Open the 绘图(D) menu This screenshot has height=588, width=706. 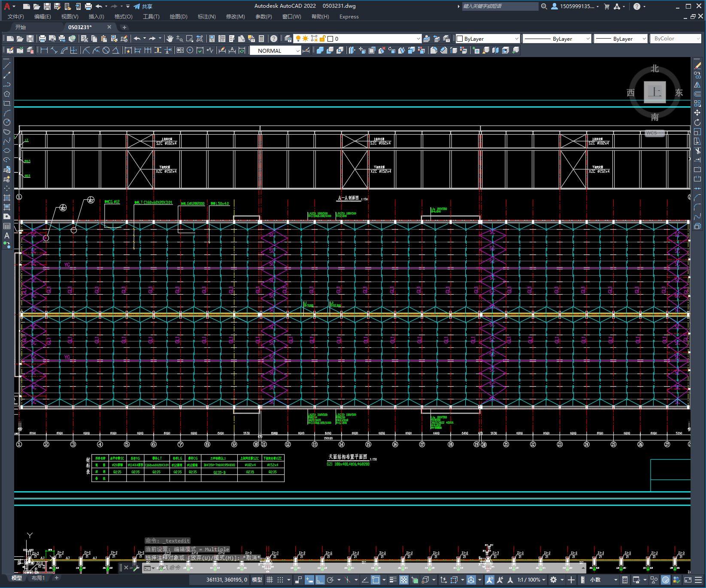pos(179,17)
